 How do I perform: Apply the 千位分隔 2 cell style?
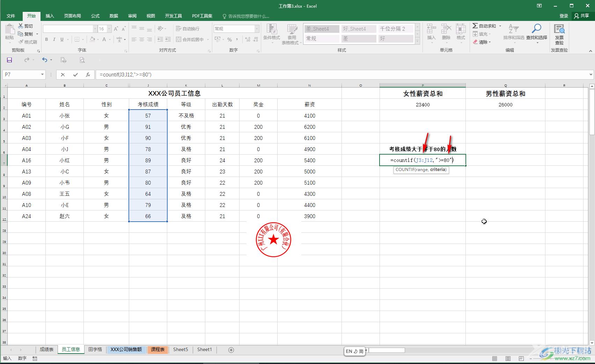tap(396, 29)
